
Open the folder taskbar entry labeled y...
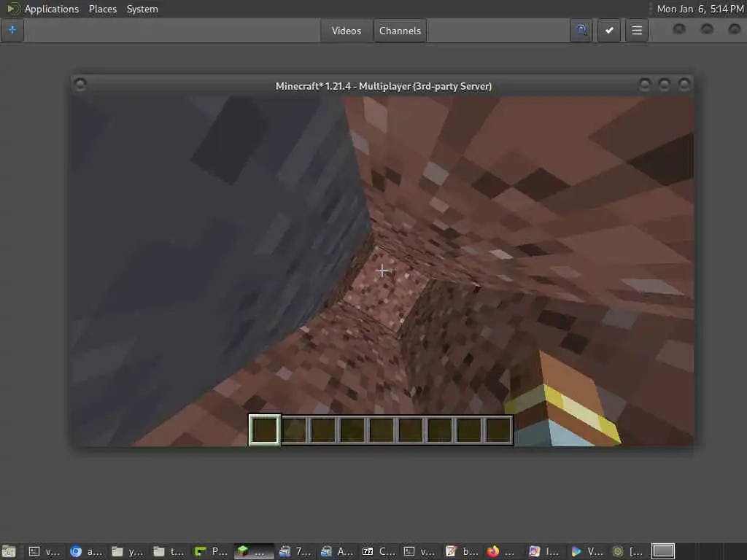(127, 551)
